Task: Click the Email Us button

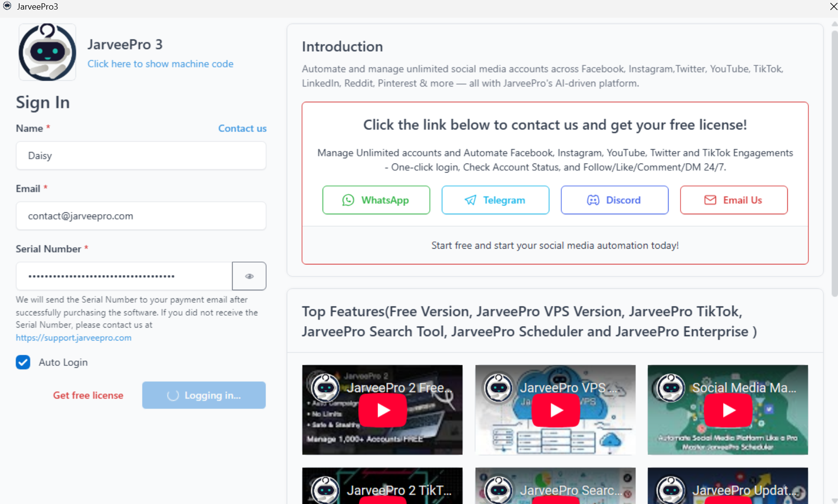Action: coord(733,200)
